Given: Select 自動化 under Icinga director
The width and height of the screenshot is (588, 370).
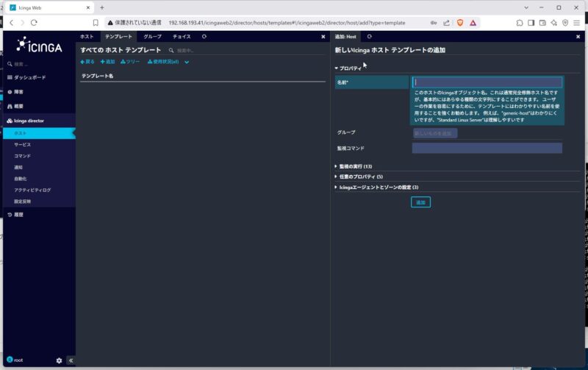Looking at the screenshot, I should tap(21, 179).
